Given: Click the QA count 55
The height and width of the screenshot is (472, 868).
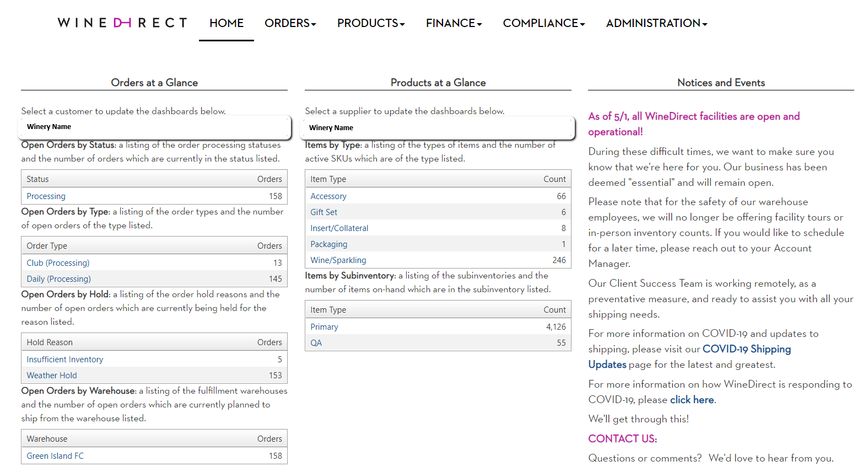Looking at the screenshot, I should coord(561,343).
